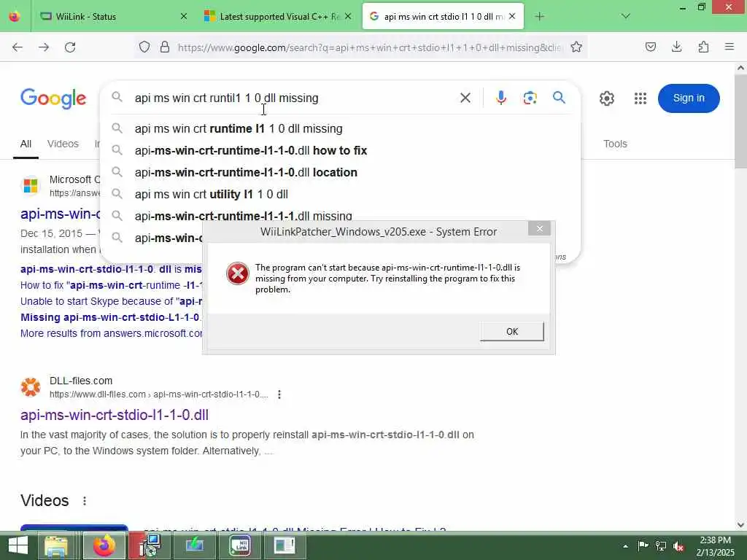Go back to the previous page
747x560 pixels.
pos(18,47)
